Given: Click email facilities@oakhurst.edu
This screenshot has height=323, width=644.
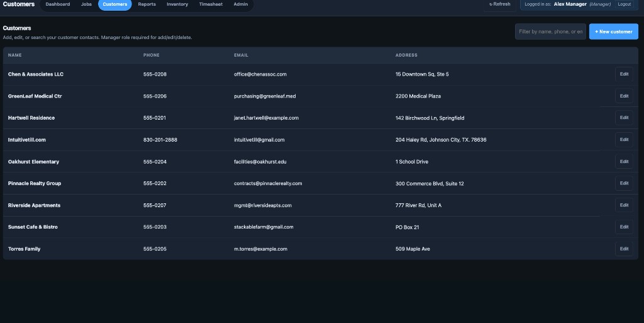Looking at the screenshot, I should click(x=260, y=161).
